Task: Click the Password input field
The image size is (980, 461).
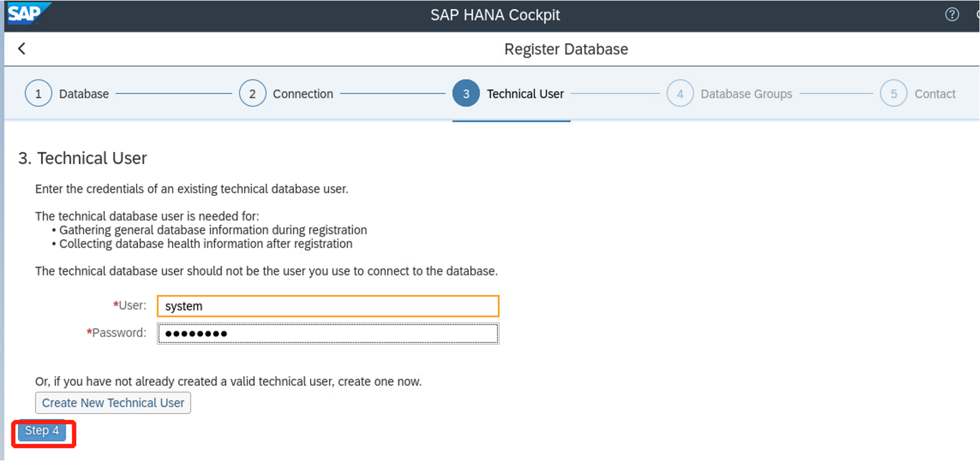Action: click(x=328, y=334)
